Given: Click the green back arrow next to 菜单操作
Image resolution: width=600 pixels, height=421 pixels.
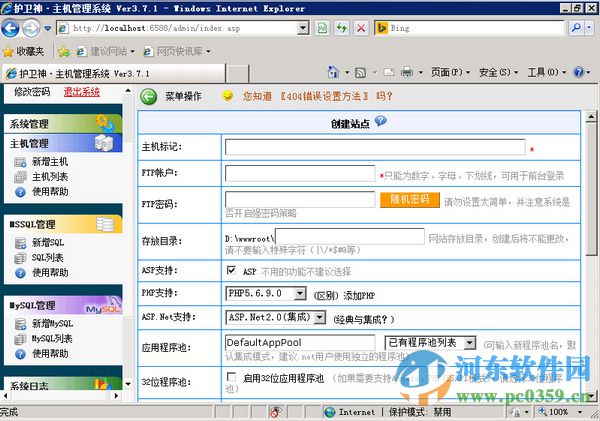Looking at the screenshot, I should 148,96.
